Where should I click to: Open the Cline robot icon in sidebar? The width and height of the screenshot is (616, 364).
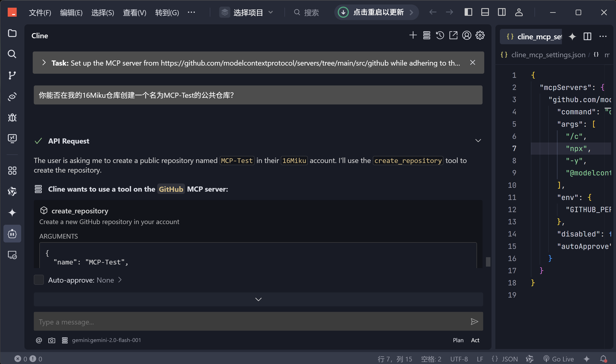point(12,234)
